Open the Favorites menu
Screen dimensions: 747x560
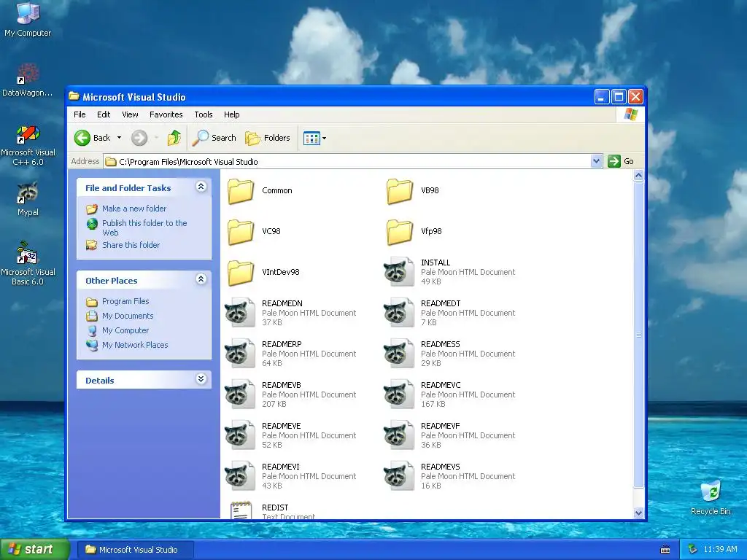coord(166,114)
